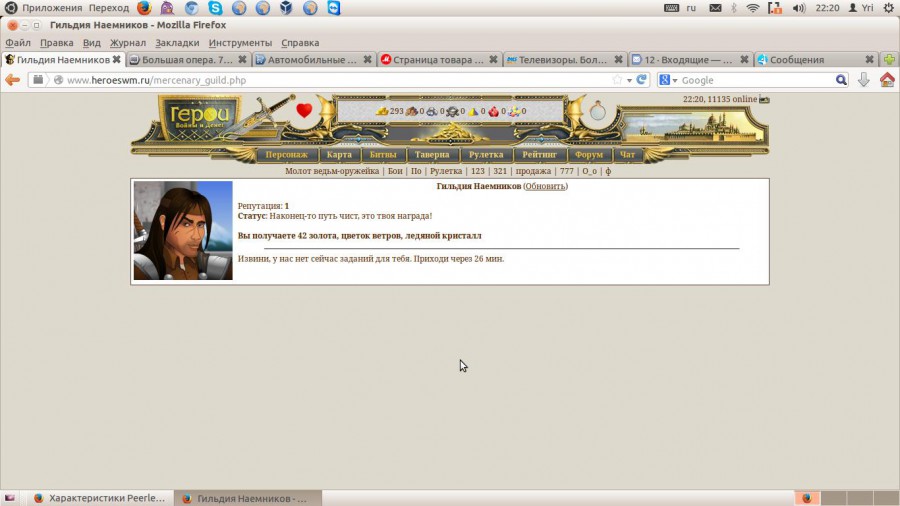Close the Сообщения tab

tap(870, 59)
